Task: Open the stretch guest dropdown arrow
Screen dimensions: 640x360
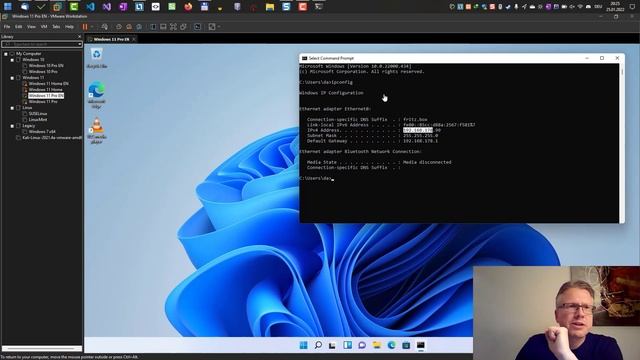Action: 219,27
